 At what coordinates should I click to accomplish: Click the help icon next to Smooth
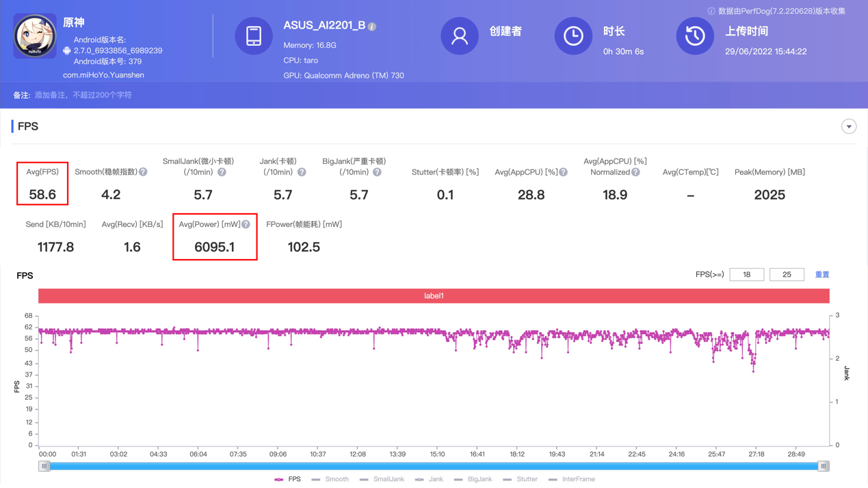143,172
